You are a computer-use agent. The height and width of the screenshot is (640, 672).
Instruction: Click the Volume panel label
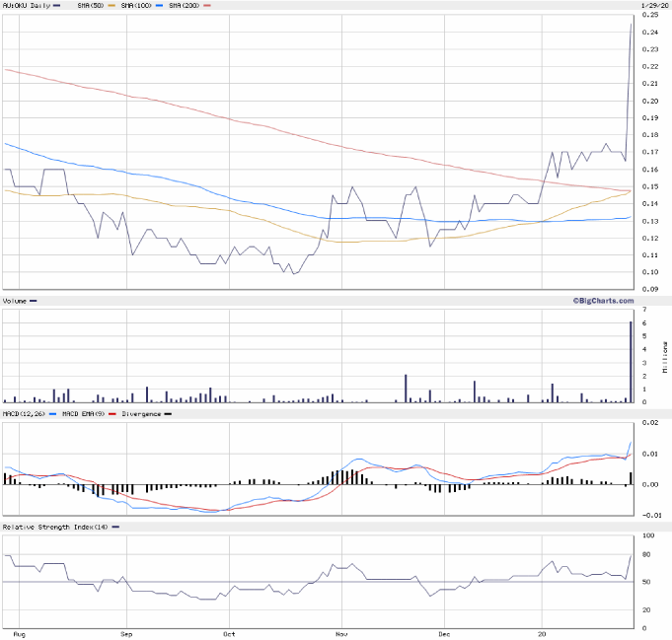[x=15, y=300]
